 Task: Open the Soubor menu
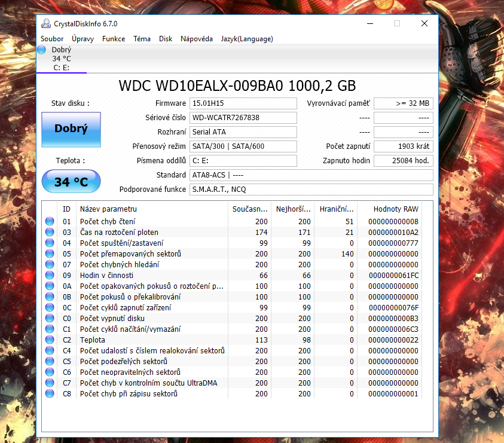coord(52,39)
